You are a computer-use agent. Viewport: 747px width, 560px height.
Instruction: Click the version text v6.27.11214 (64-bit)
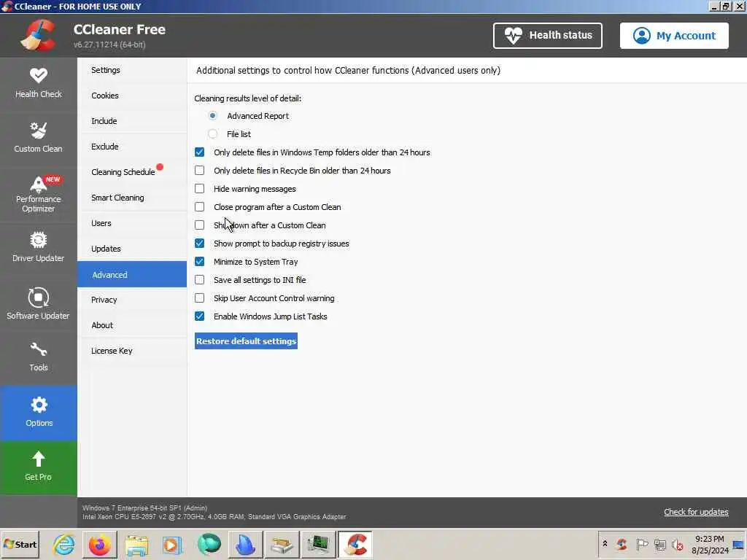[109, 44]
